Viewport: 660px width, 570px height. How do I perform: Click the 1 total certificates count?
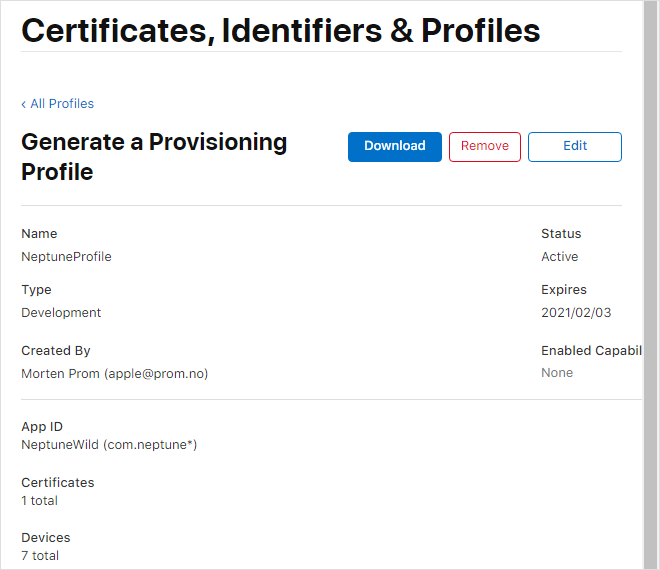[x=39, y=501]
